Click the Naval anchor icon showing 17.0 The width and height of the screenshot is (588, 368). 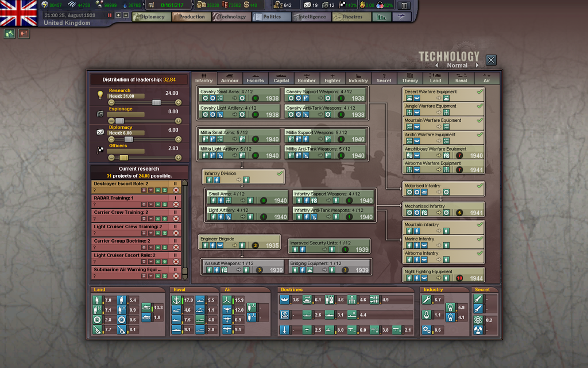[x=176, y=300]
